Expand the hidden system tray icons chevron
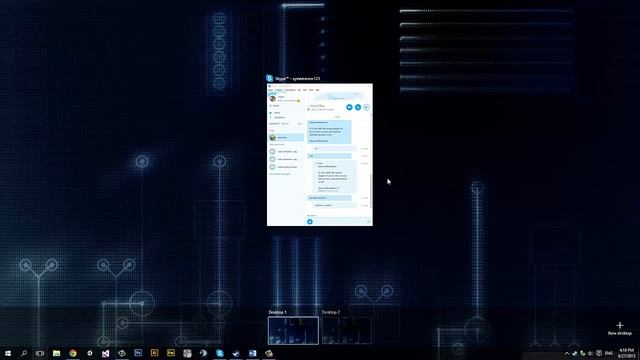Image resolution: width=640 pixels, height=360 pixels. click(x=567, y=353)
